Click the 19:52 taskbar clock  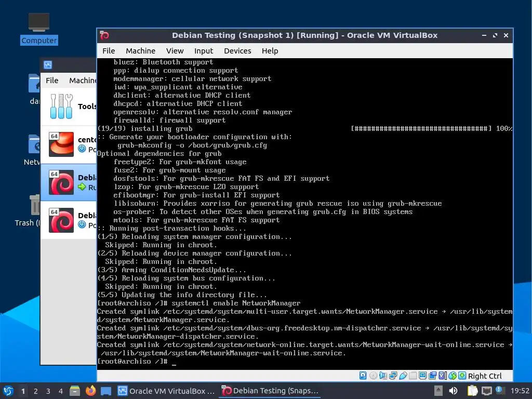(520, 391)
